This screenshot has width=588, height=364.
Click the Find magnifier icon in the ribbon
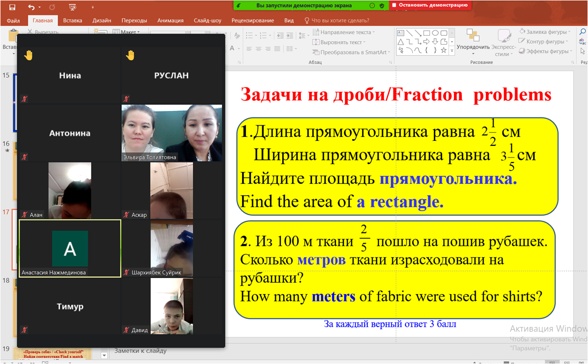pos(583,32)
